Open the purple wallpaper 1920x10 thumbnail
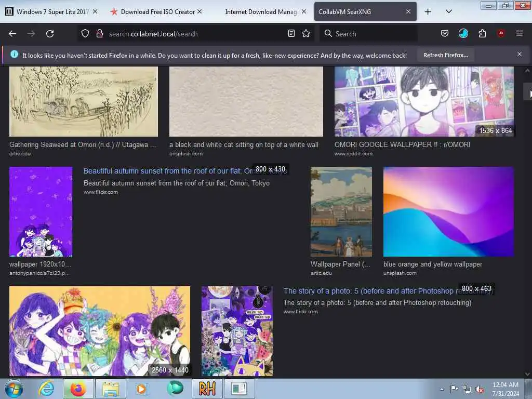 pos(41,212)
